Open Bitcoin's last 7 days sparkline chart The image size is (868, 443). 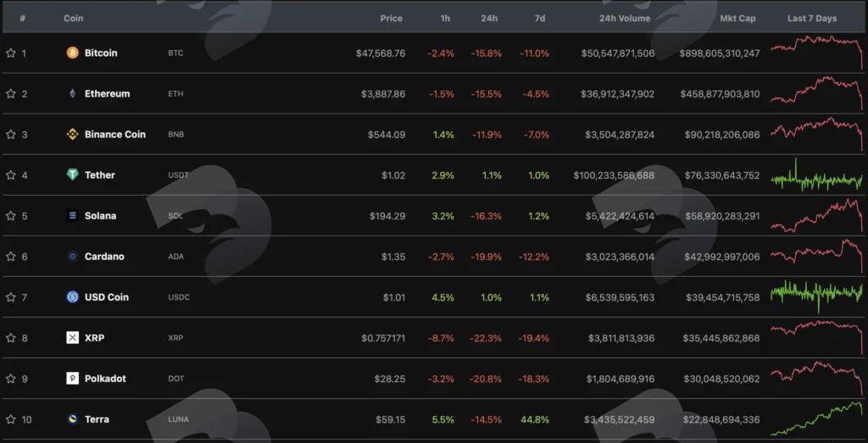point(816,53)
